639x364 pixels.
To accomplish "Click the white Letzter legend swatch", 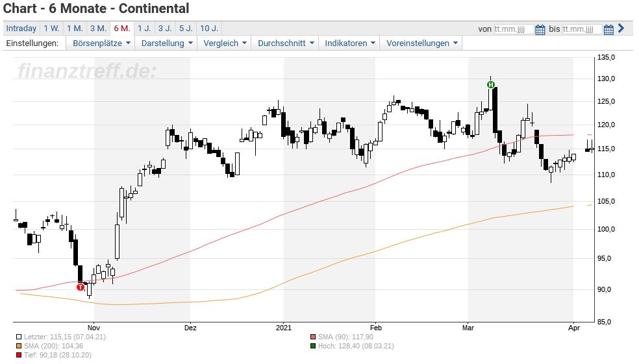I will 19,337.
